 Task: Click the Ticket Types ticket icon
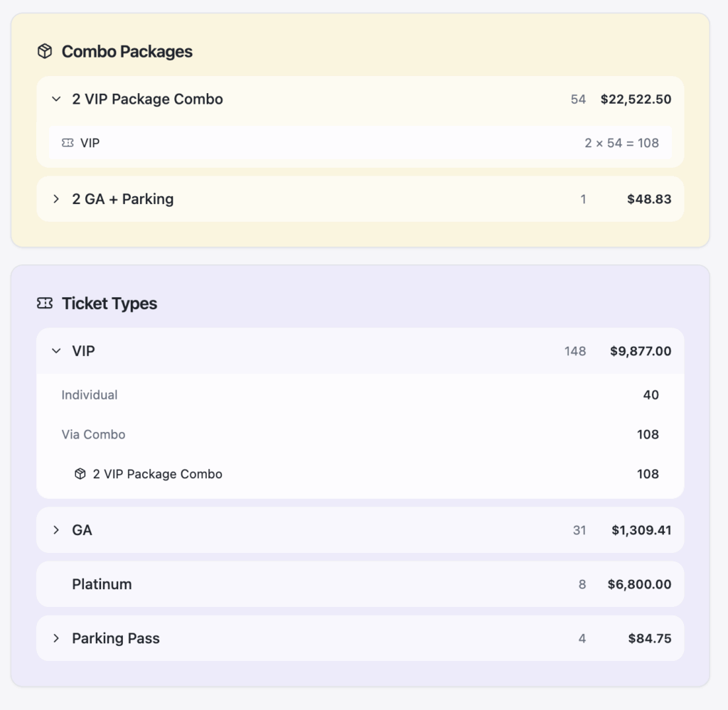pos(45,303)
